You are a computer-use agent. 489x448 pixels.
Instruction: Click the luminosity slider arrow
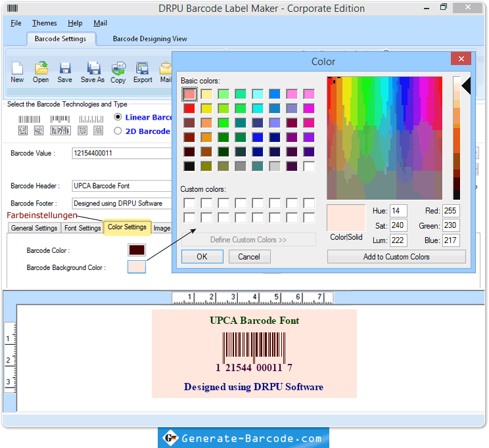(466, 86)
